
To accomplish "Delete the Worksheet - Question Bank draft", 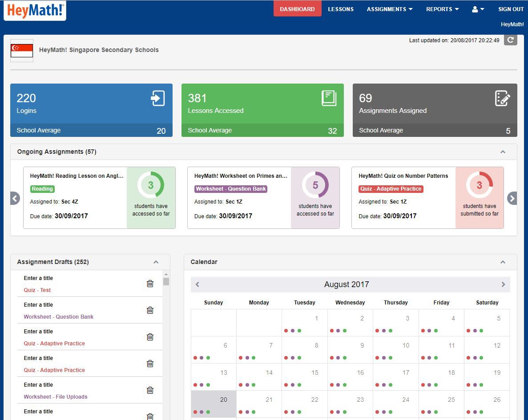I will (x=150, y=310).
